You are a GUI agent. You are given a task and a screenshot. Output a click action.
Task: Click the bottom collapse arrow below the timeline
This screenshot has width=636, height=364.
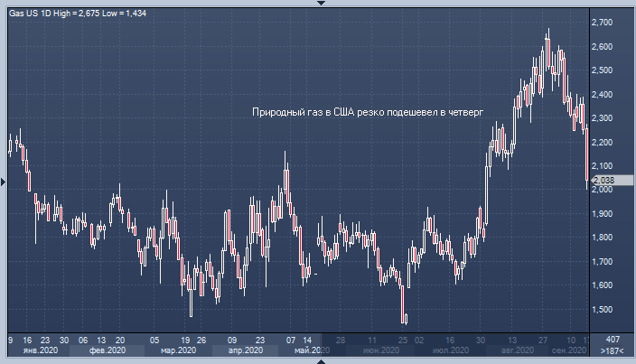coord(318,359)
